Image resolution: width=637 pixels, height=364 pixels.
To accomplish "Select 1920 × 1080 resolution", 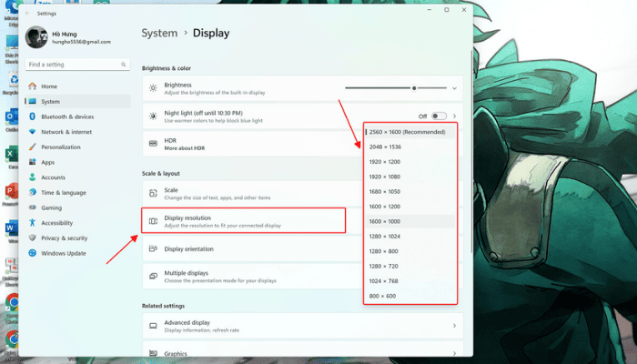I will click(387, 176).
